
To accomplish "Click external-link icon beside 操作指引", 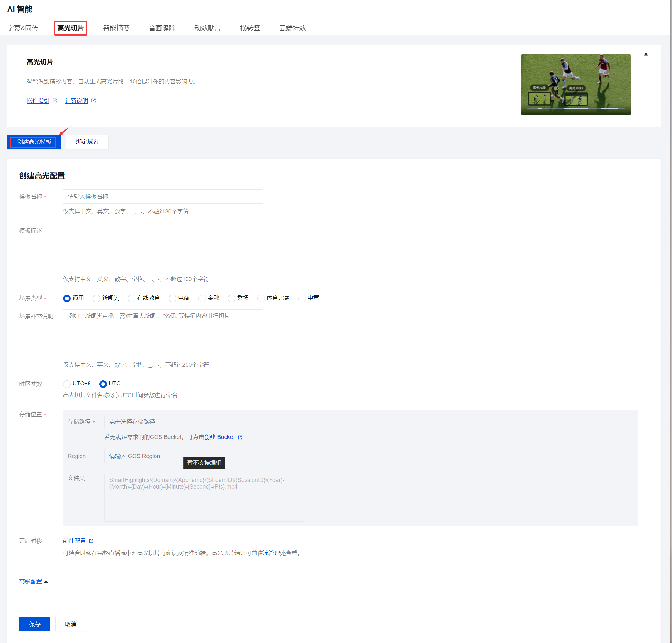I will [55, 101].
